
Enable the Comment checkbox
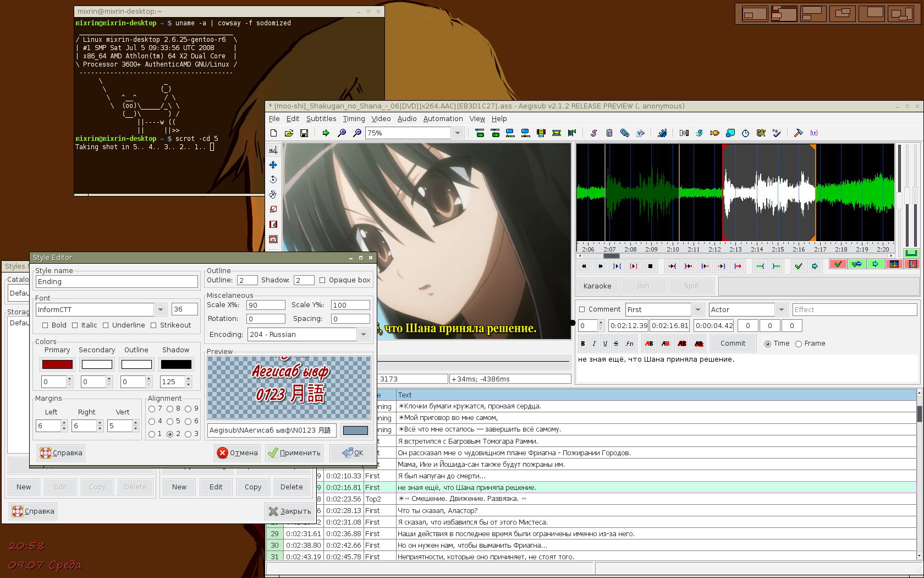[582, 309]
